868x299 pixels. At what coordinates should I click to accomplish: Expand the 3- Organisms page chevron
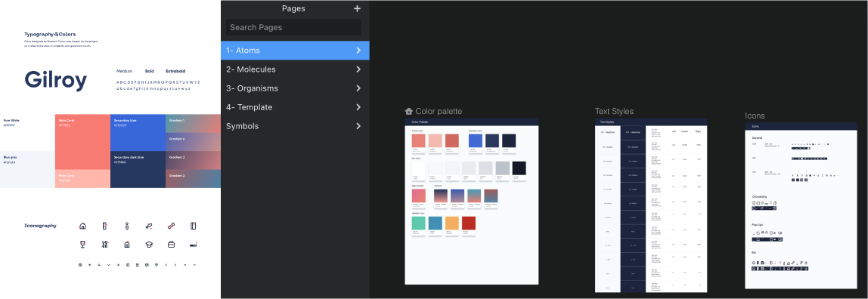358,88
